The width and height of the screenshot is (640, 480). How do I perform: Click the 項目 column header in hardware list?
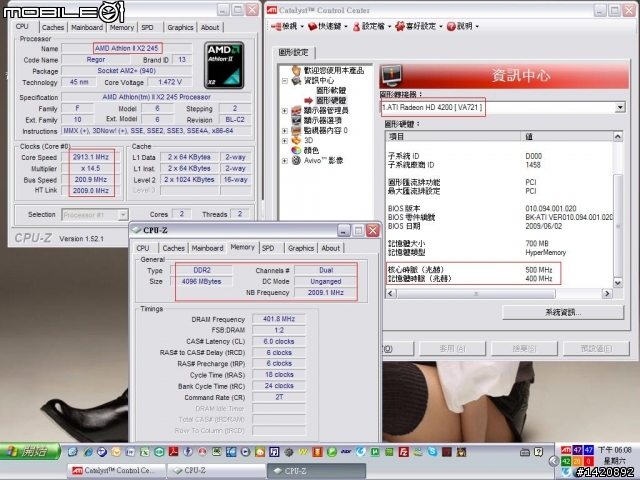click(453, 136)
